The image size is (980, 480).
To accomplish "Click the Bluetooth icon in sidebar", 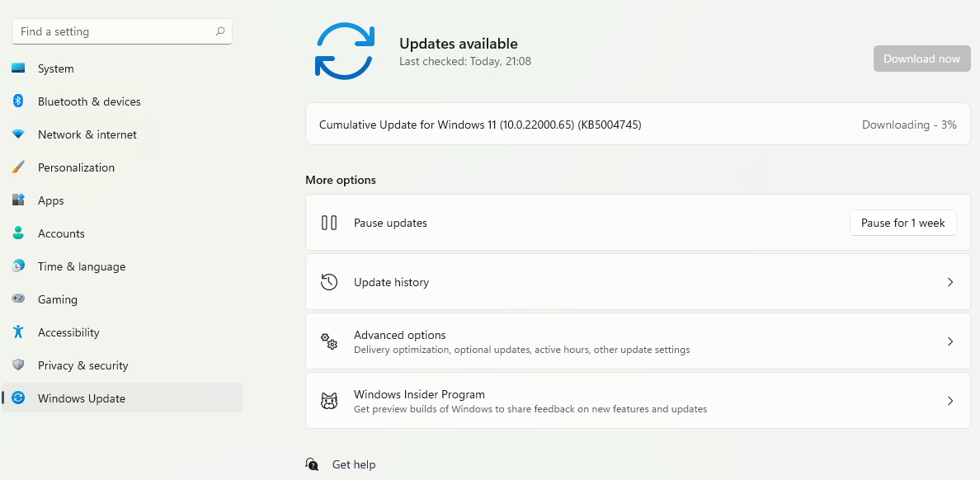I will pos(18,101).
